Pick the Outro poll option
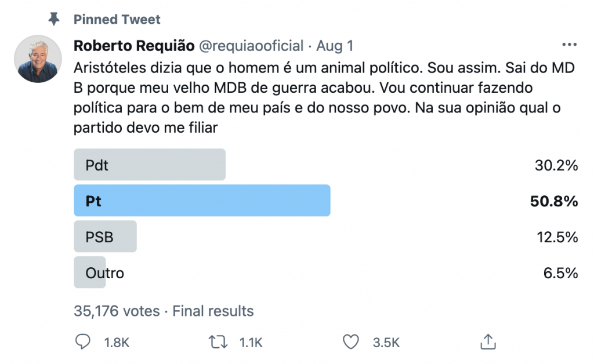This screenshot has height=364, width=594. coord(104,272)
